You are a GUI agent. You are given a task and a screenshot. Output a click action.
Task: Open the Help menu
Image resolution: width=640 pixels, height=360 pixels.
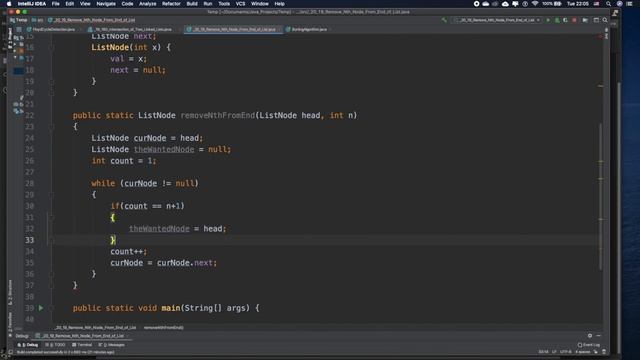[279, 4]
